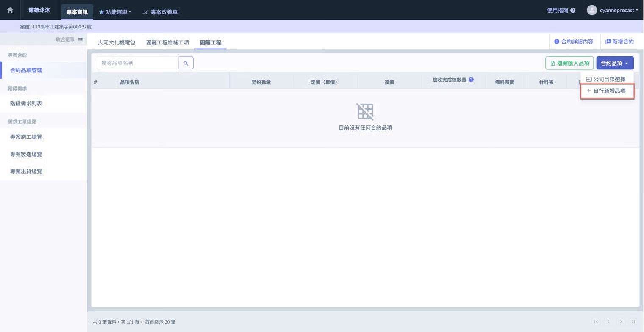Click the 備料時間 column header
The width and height of the screenshot is (644, 332).
pos(505,82)
